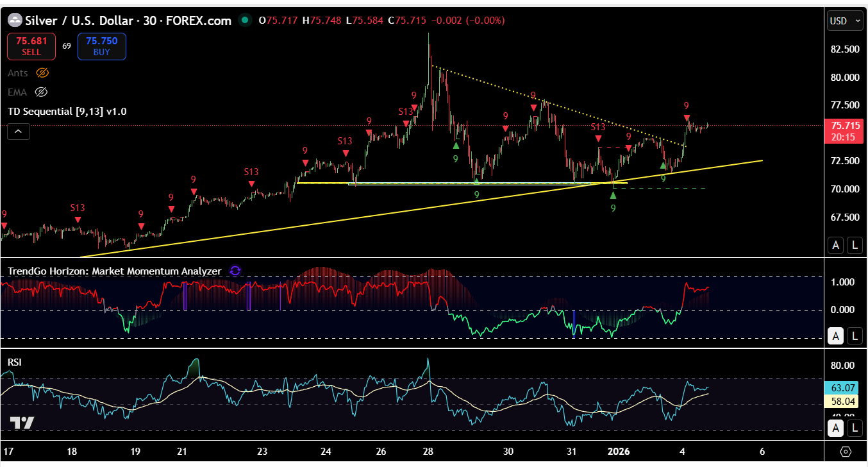Enable log scale L in RSI pane
Image resolution: width=868 pixels, height=467 pixels.
coord(855,427)
